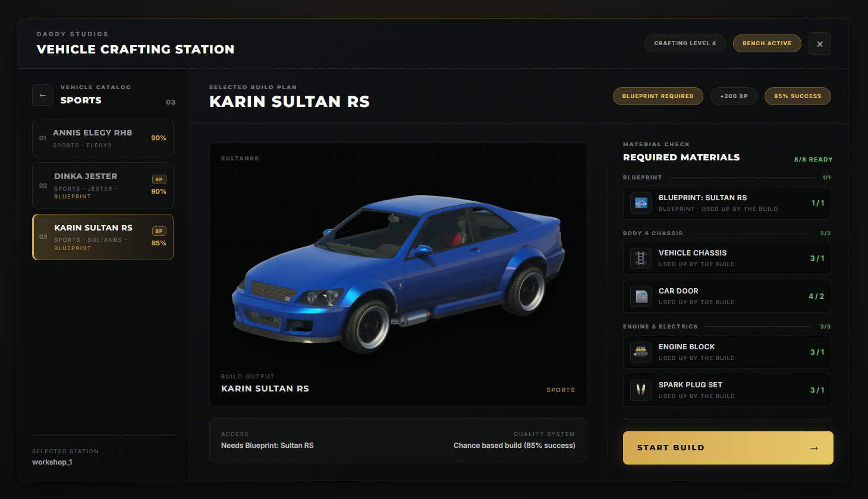Viewport: 868px width, 499px height.
Task: Click the Engine Block material row
Action: tap(727, 352)
